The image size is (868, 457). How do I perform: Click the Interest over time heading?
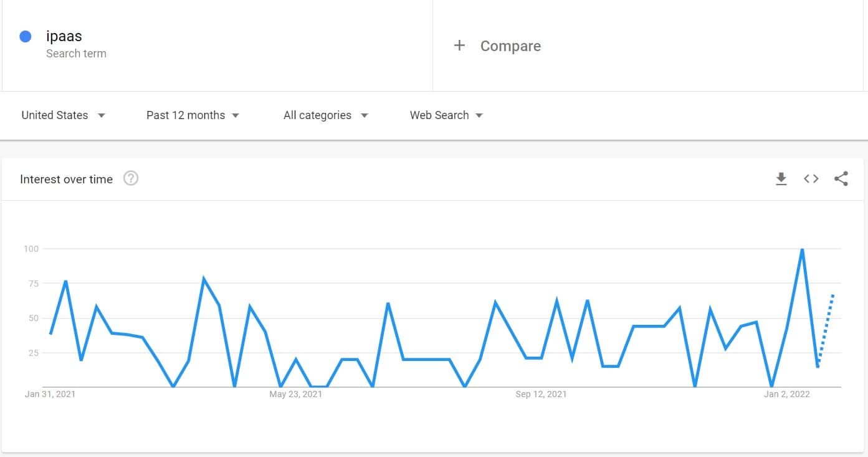(x=66, y=180)
